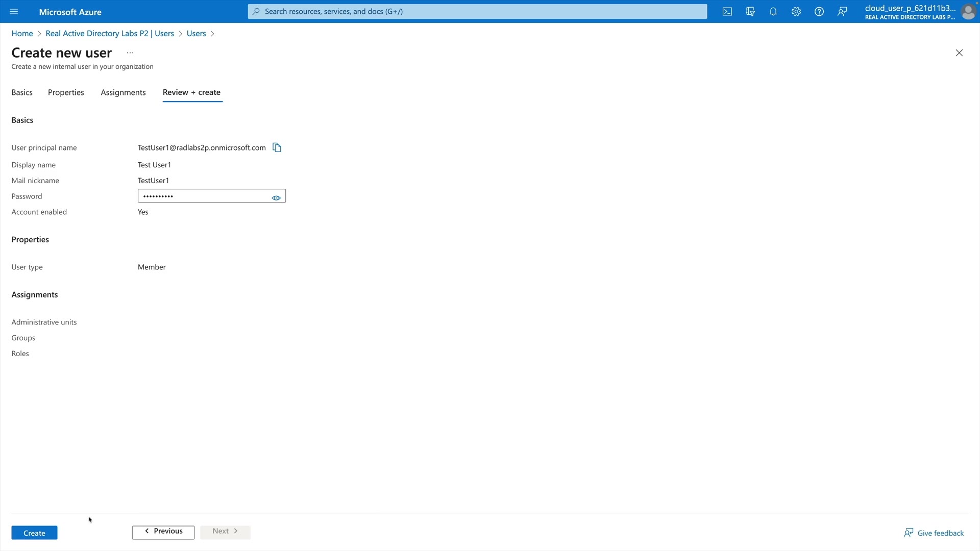
Task: Show the password with eye icon
Action: 276,197
